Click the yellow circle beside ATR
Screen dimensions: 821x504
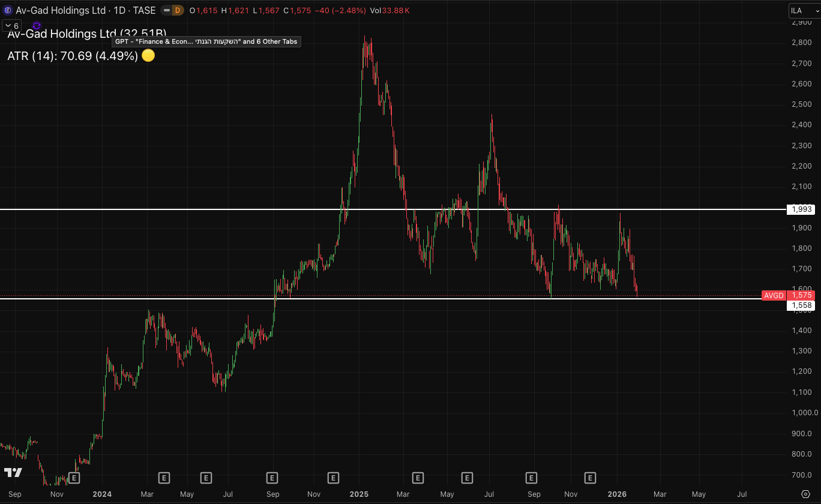pos(148,56)
